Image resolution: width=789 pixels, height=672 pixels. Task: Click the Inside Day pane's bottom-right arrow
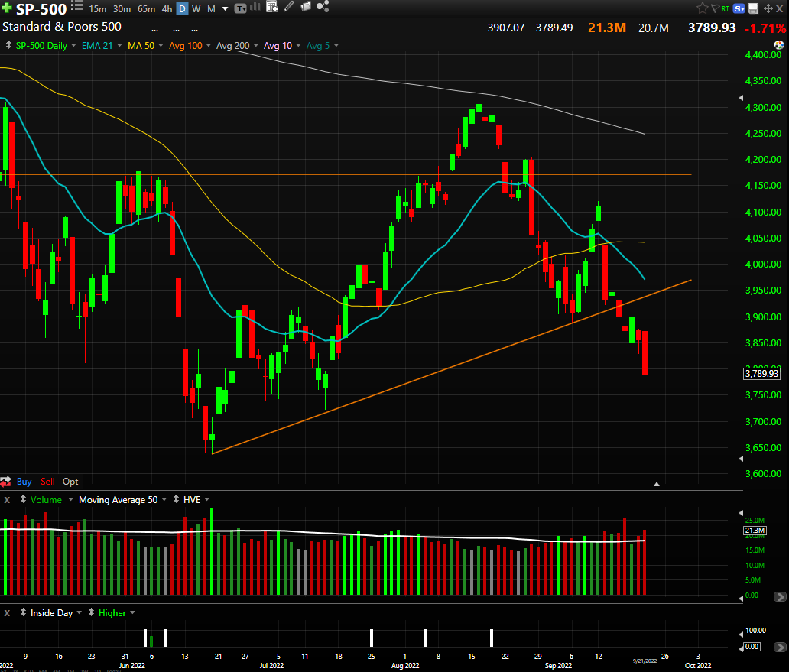779,648
